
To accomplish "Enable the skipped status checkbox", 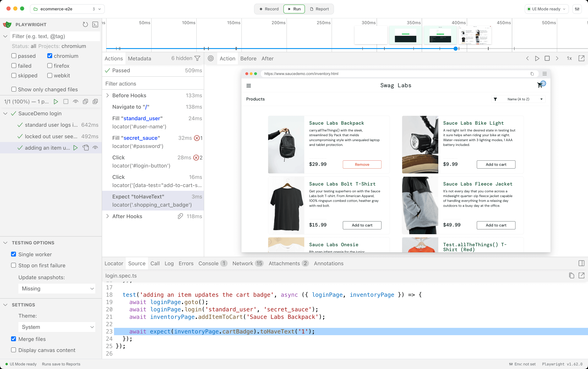I will pos(14,75).
